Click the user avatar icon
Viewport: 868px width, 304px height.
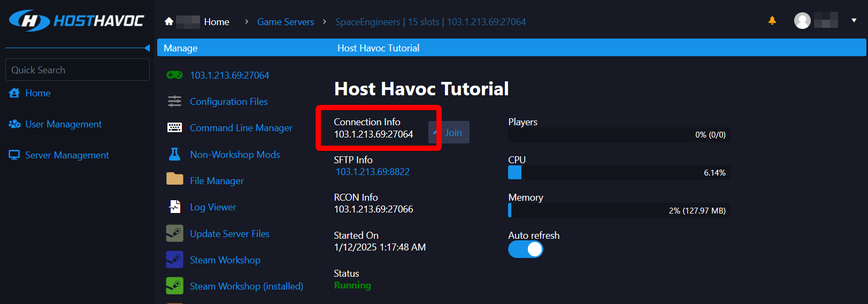(802, 20)
